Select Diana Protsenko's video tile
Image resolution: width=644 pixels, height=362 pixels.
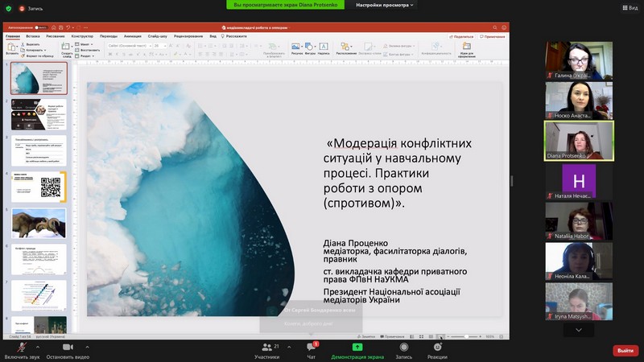tap(578, 140)
